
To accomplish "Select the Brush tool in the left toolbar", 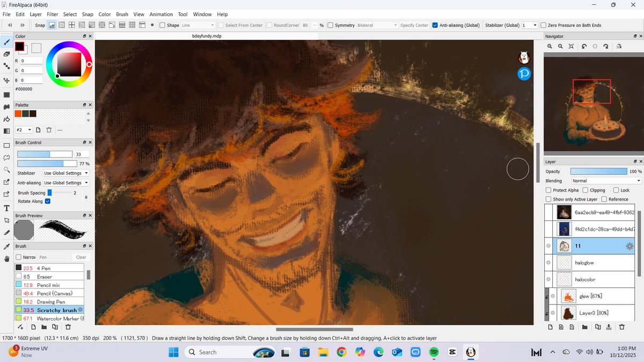I will (x=6, y=41).
